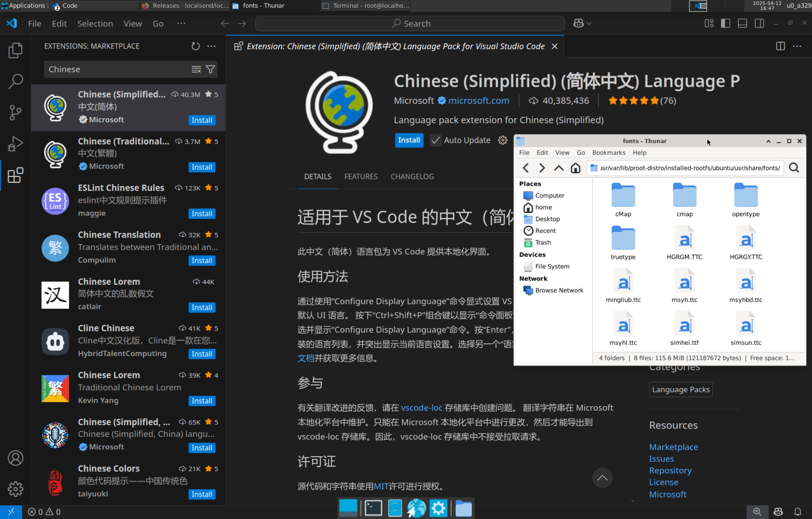Open Extensions panel more actions menu

[x=211, y=46]
